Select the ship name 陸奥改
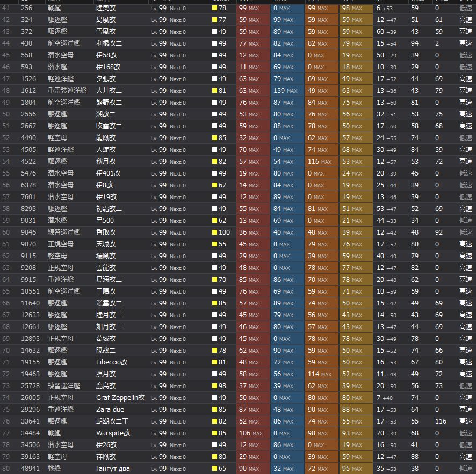The image size is (476, 474). point(106,8)
